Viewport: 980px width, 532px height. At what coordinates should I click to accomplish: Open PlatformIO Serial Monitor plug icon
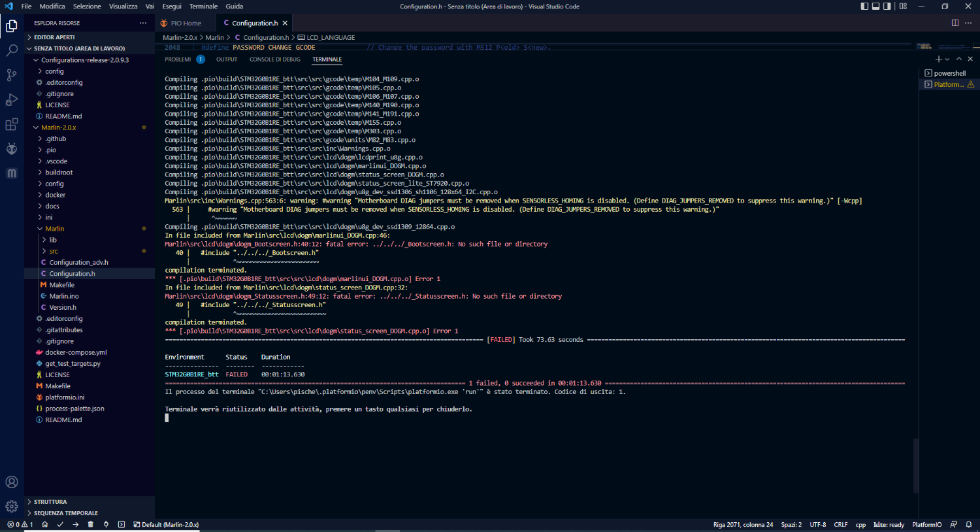coord(106,525)
